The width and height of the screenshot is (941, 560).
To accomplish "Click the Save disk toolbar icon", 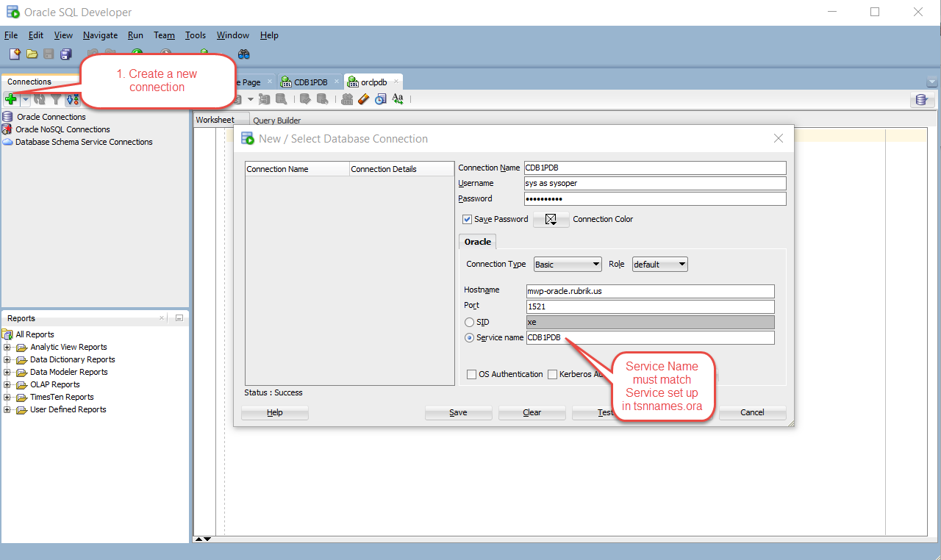I will pos(49,54).
